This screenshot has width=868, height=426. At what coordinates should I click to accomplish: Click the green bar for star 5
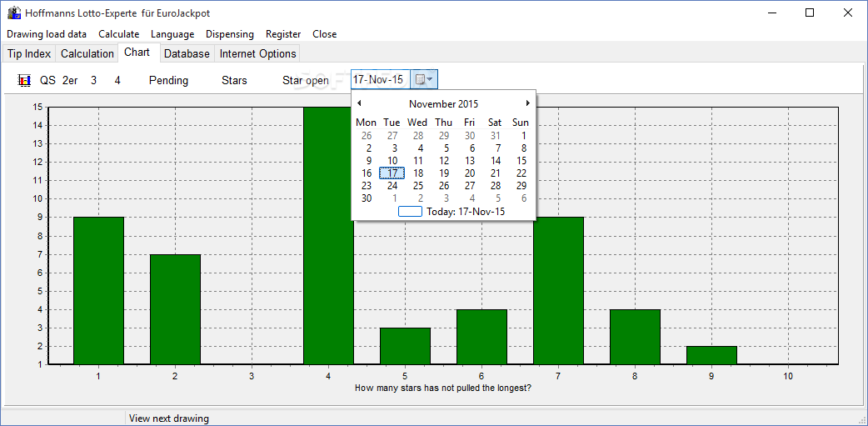click(x=405, y=346)
